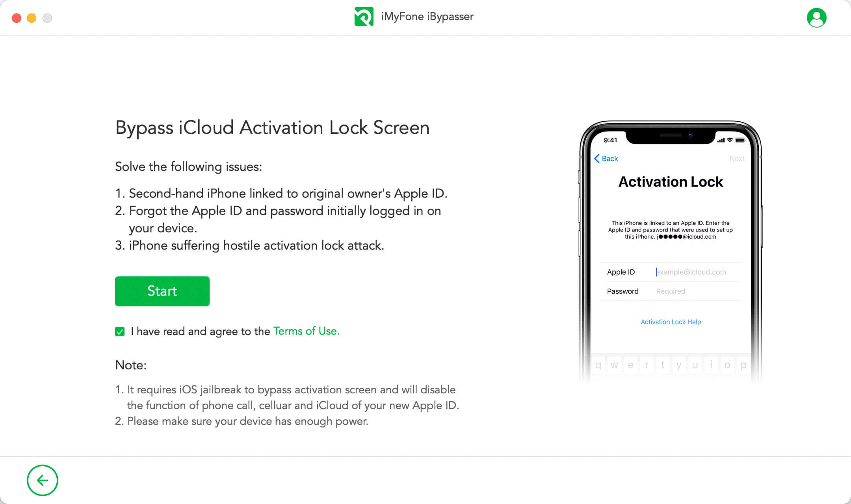The height and width of the screenshot is (504, 851).
Task: Click the green back arrow navigation icon
Action: 43,481
